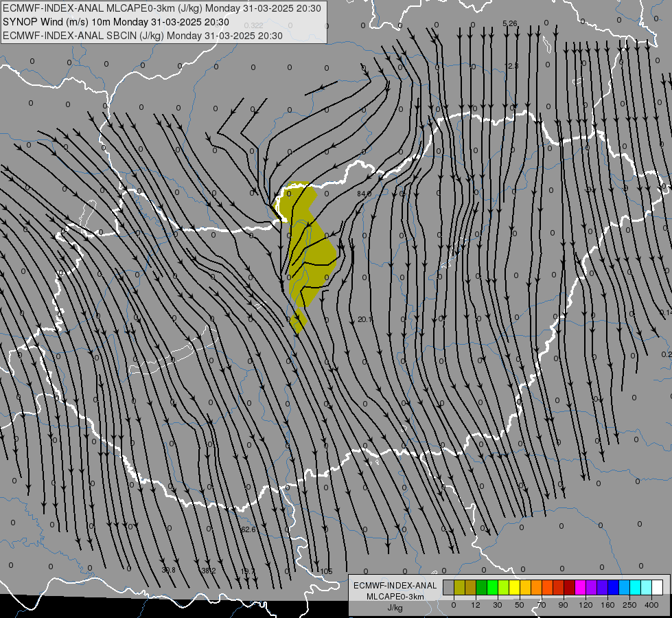Click the white legend swatch at 400
Screen dimensions: 672x618
658,587
